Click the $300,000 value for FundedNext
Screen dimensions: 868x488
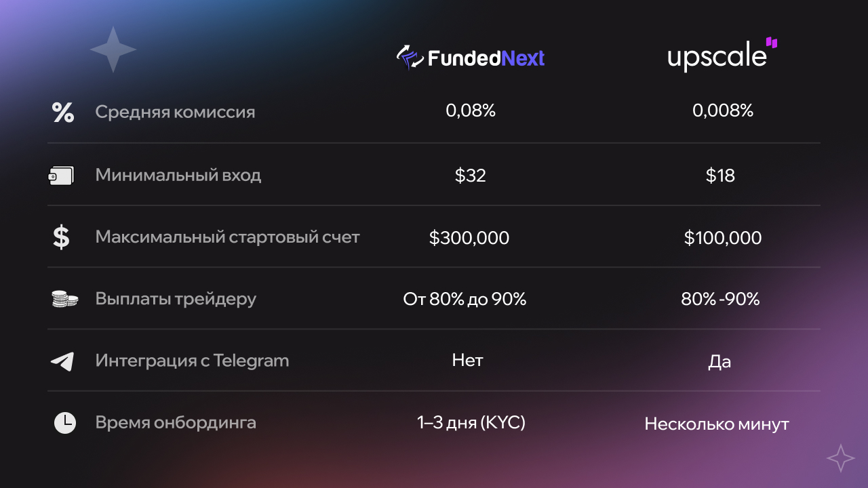click(x=469, y=238)
